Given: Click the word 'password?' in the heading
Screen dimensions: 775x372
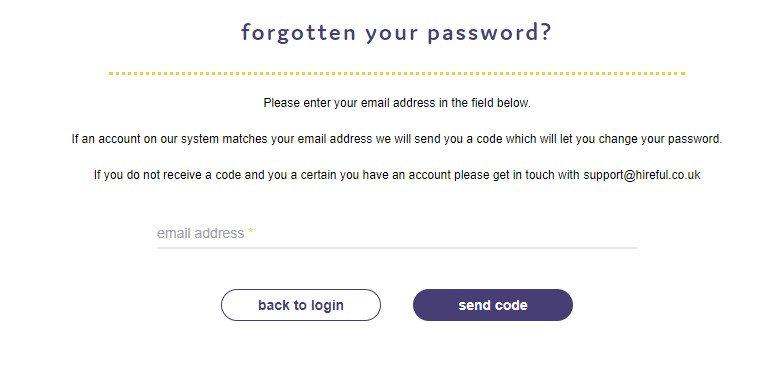Looking at the screenshot, I should (x=489, y=34).
